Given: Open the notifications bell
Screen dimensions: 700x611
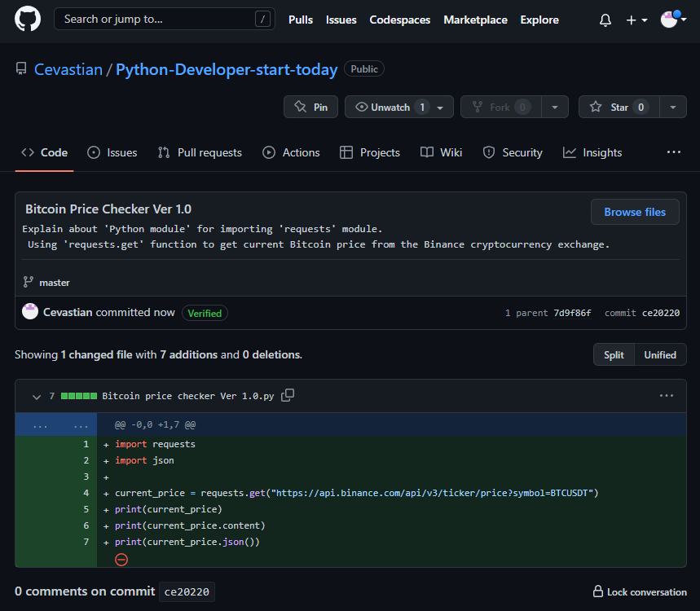Looking at the screenshot, I should click(x=605, y=20).
